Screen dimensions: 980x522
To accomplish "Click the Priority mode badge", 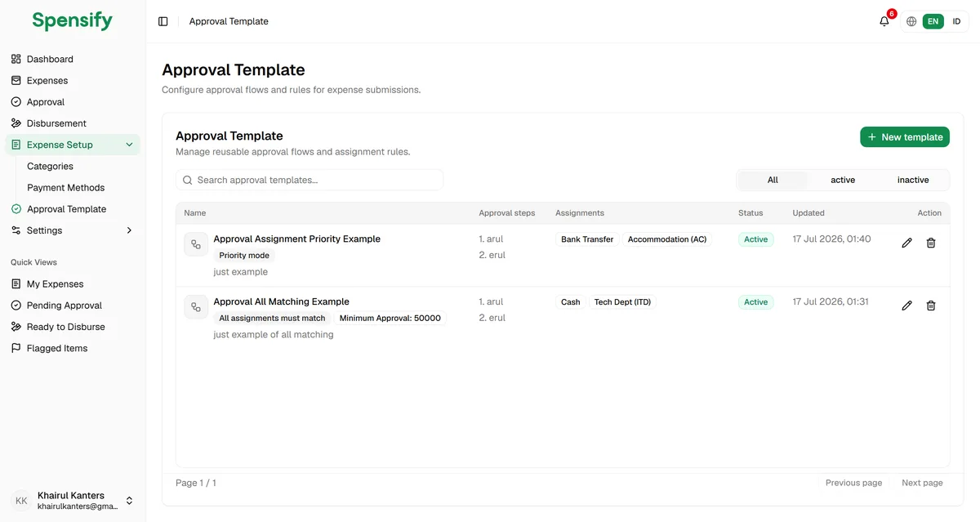I will point(244,256).
